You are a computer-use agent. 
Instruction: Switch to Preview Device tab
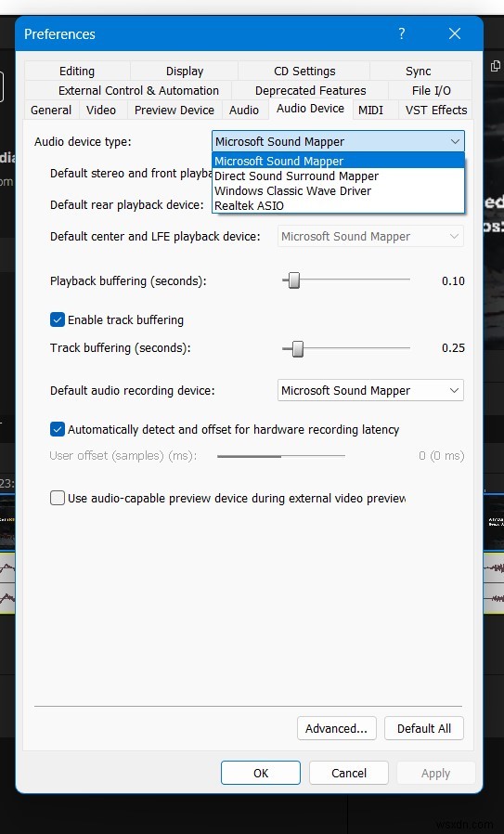click(174, 111)
